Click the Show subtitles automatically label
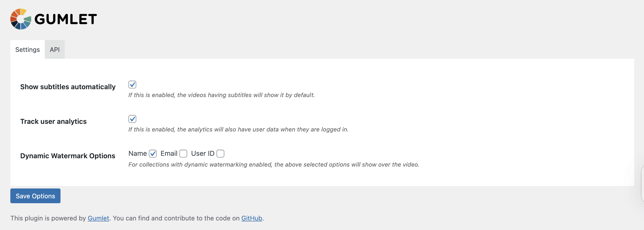 pos(68,87)
